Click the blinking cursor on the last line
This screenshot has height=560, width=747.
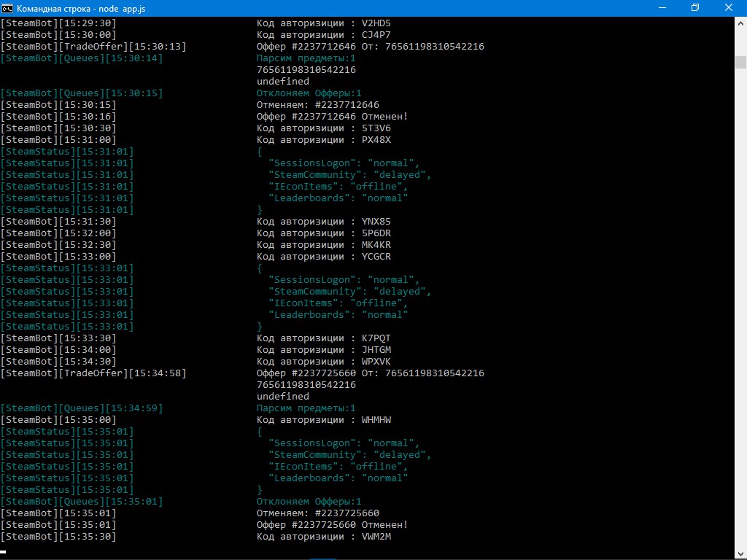tap(4, 551)
